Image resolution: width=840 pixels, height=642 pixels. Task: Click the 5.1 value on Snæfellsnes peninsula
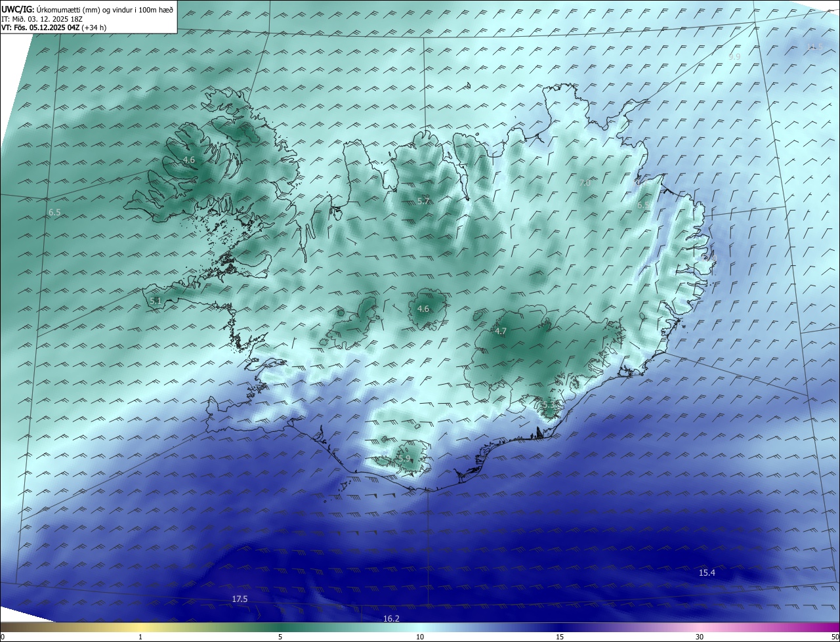click(x=156, y=301)
